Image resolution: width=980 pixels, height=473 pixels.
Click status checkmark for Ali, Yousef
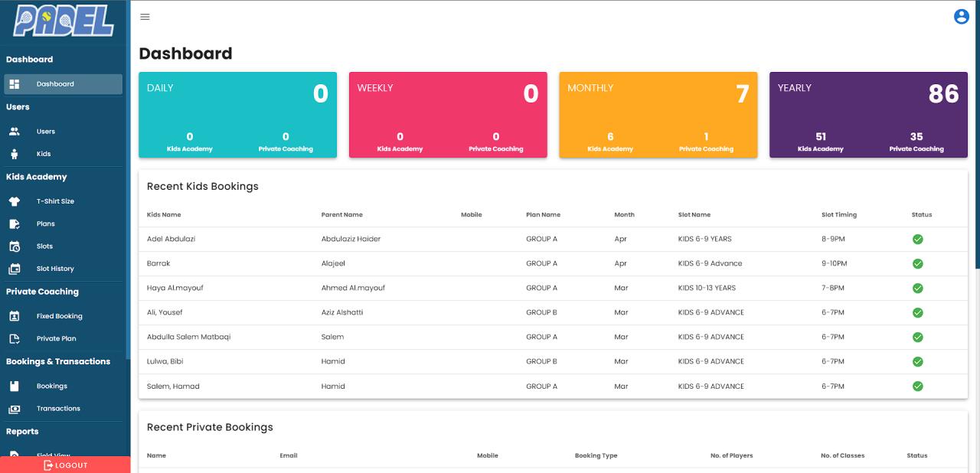coord(917,313)
